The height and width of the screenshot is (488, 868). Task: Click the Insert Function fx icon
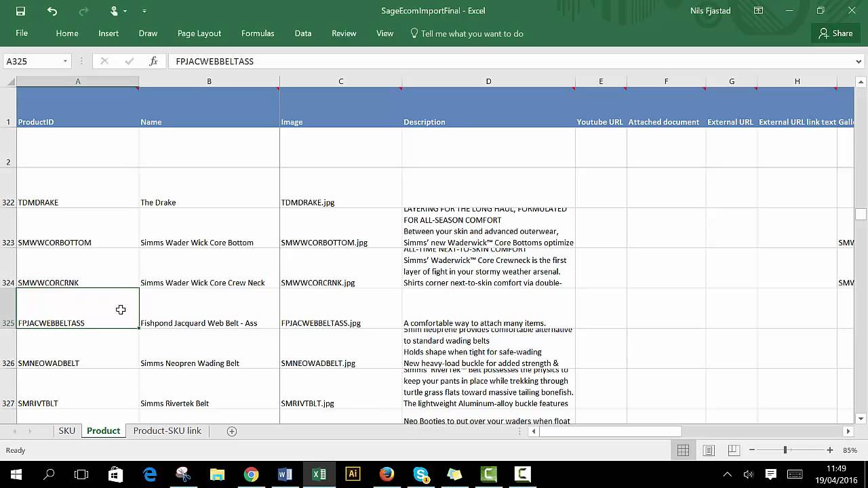click(x=154, y=61)
